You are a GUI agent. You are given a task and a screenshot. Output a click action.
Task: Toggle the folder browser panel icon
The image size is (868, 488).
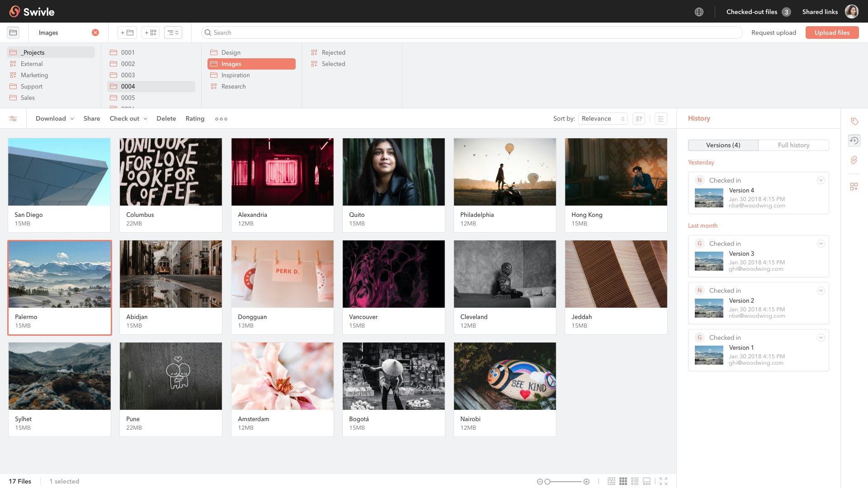[x=13, y=33]
